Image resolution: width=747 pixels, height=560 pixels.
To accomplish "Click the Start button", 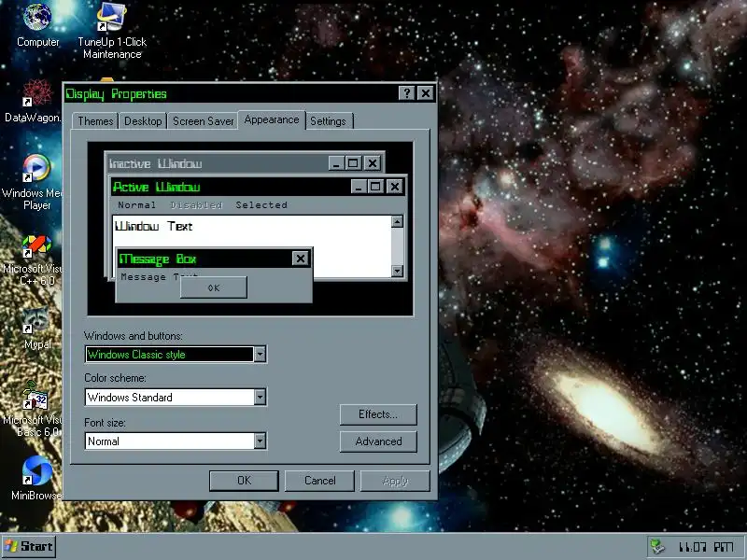I will (29, 546).
